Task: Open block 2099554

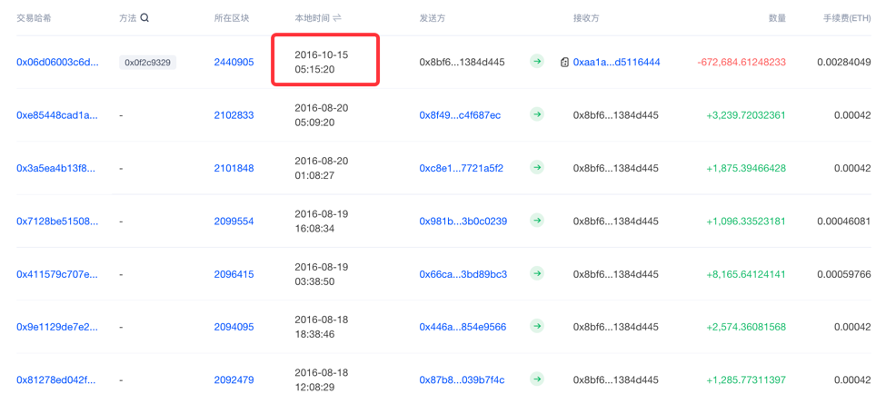Action: coord(234,221)
